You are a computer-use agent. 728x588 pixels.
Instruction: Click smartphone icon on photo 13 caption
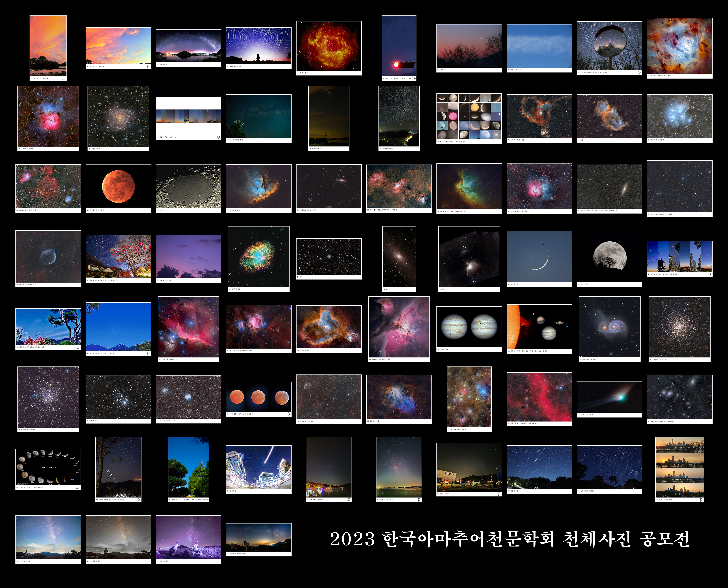click(x=218, y=137)
